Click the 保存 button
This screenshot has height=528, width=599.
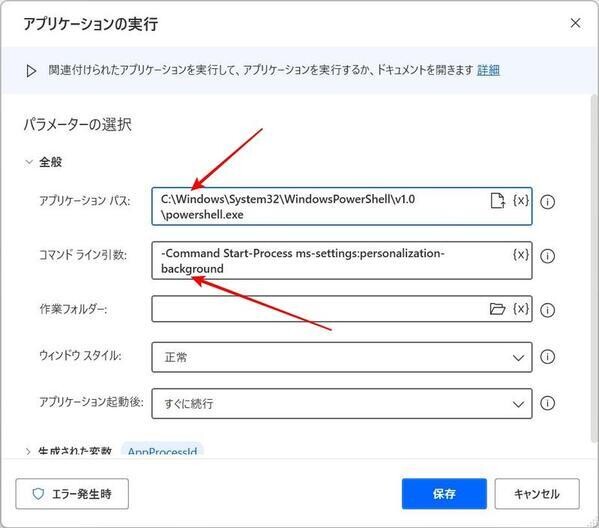point(444,494)
